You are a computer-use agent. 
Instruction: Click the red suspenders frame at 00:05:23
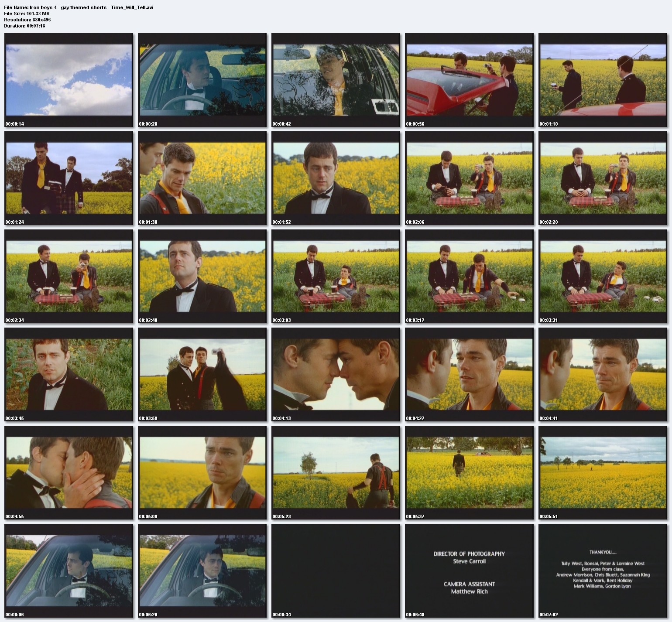tap(336, 472)
